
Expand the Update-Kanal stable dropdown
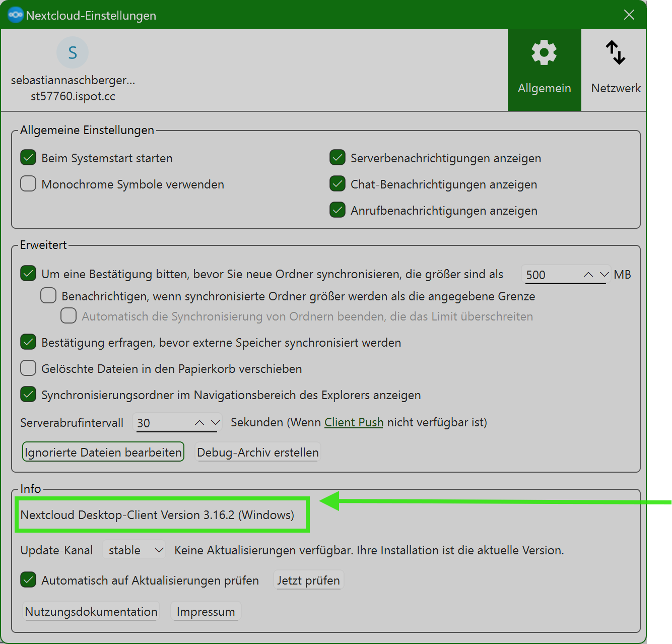click(134, 550)
